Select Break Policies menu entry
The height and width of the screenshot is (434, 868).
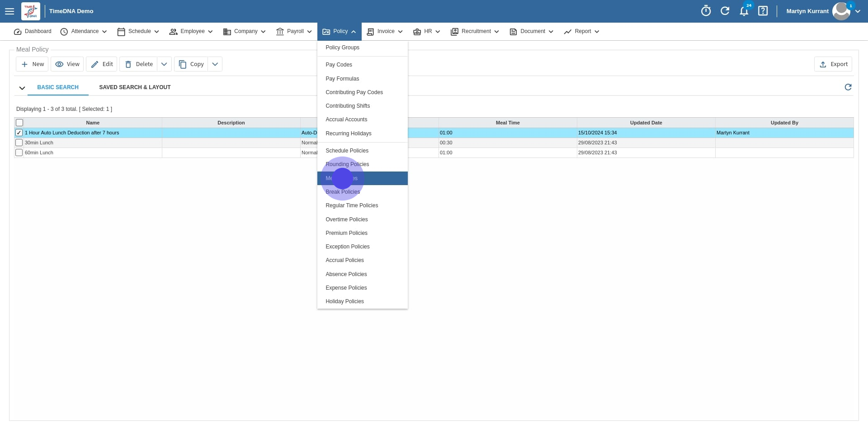tap(363, 192)
